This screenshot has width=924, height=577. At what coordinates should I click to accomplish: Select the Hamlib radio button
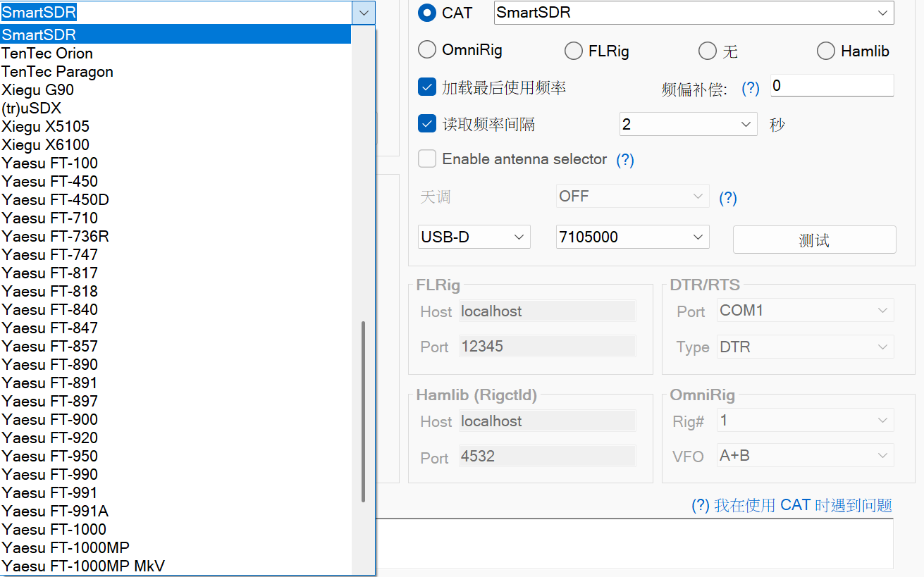[826, 51]
